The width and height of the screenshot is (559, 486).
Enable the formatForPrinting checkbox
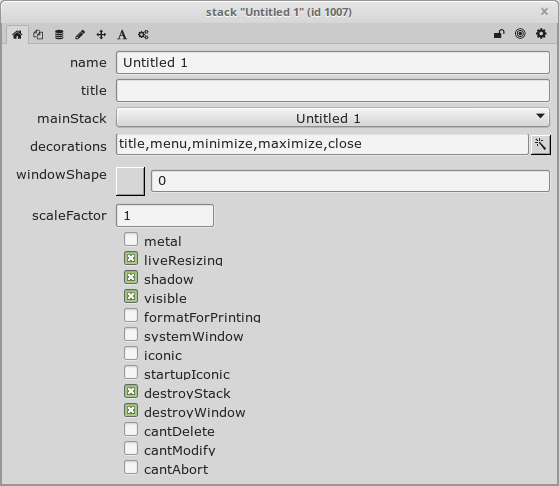131,315
